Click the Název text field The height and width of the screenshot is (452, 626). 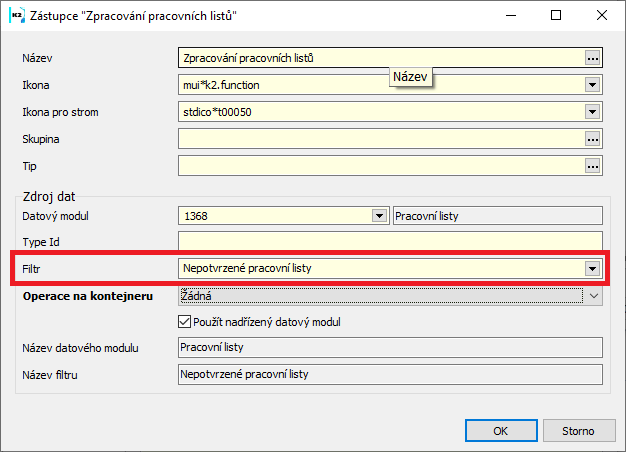click(x=380, y=58)
